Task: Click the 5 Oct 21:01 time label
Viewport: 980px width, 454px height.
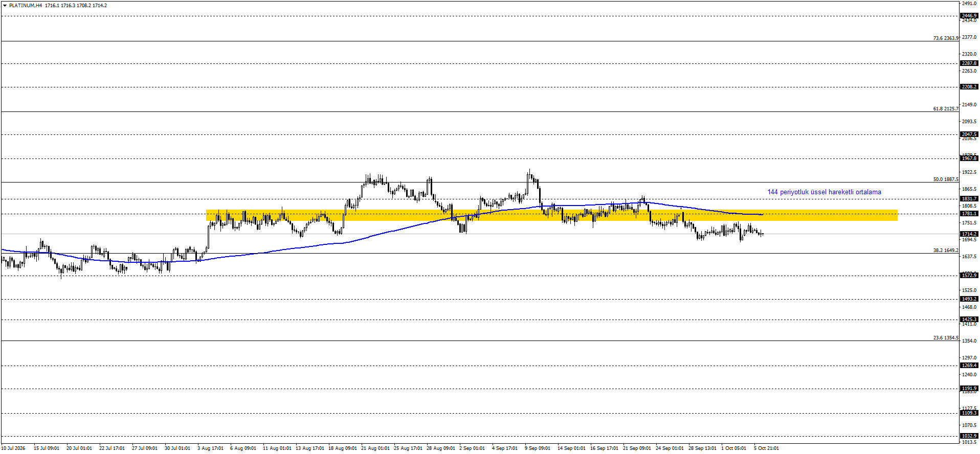Action: pyautogui.click(x=766, y=448)
